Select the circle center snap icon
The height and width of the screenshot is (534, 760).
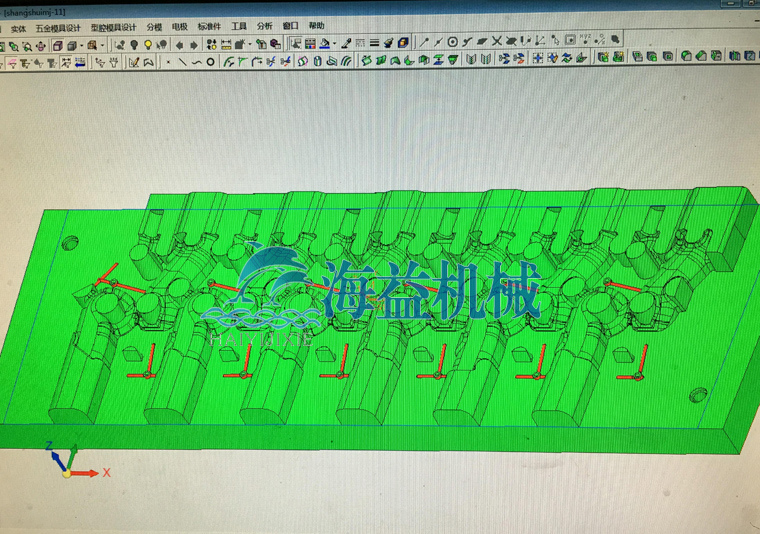[453, 42]
